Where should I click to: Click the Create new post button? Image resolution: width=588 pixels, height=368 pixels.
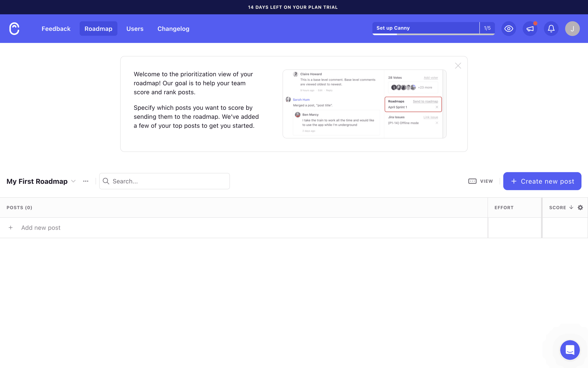tap(542, 181)
